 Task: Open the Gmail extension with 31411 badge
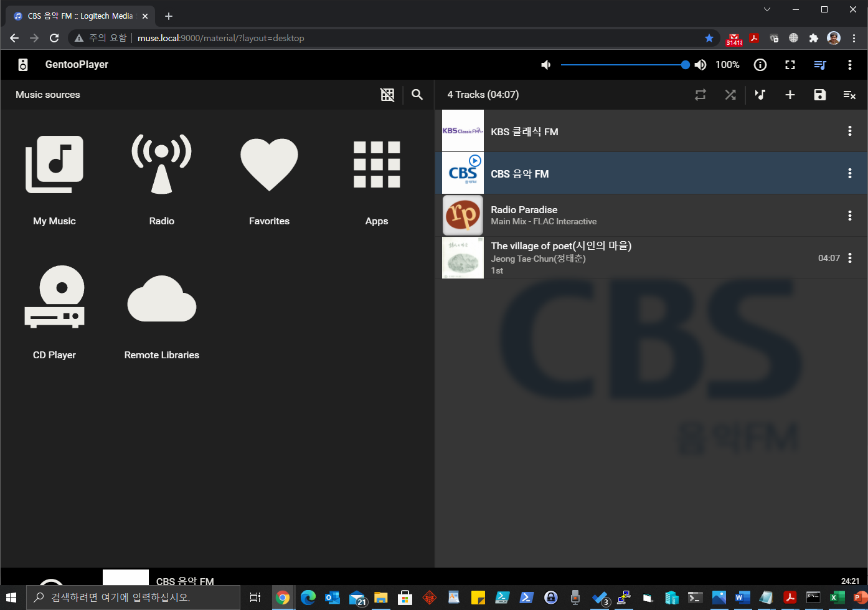pos(734,39)
